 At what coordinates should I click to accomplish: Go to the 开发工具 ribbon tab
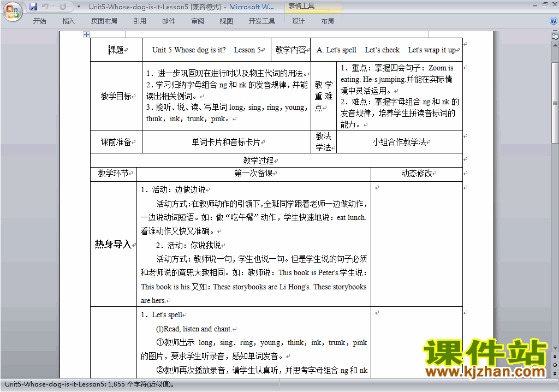261,21
